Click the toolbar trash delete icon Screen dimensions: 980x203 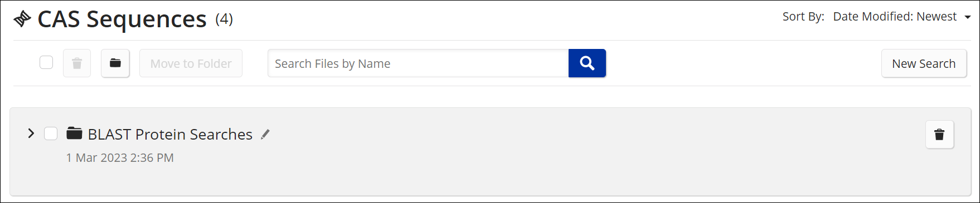pos(77,63)
